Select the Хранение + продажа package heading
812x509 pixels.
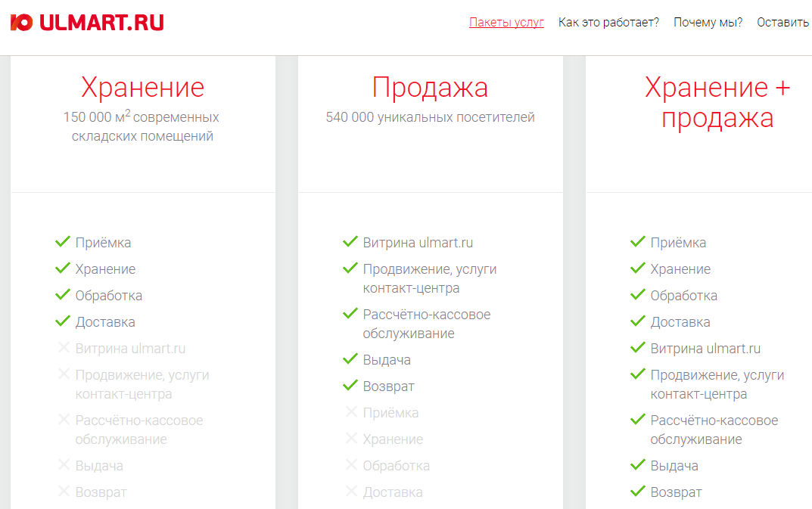point(717,103)
